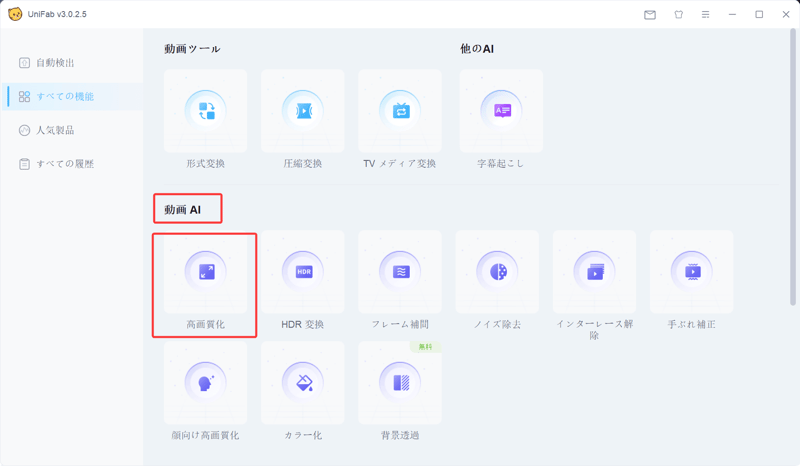Open the free 背景透過 background removal tool
800x466 pixels.
(400, 383)
